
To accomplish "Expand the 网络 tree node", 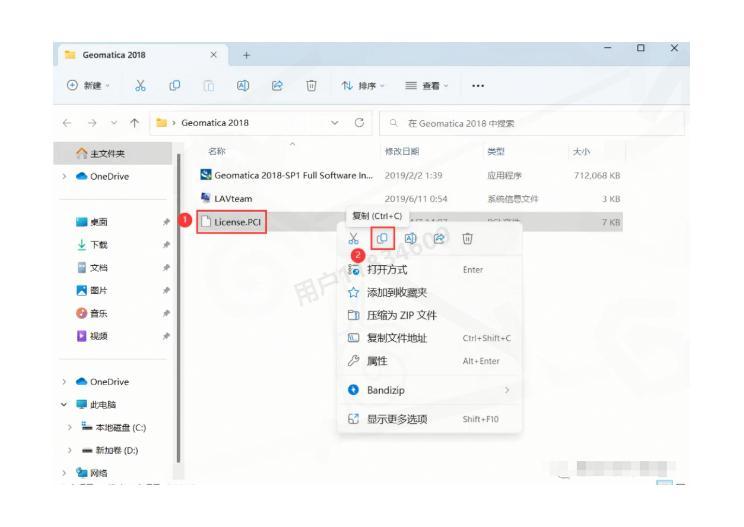I will coord(64,473).
